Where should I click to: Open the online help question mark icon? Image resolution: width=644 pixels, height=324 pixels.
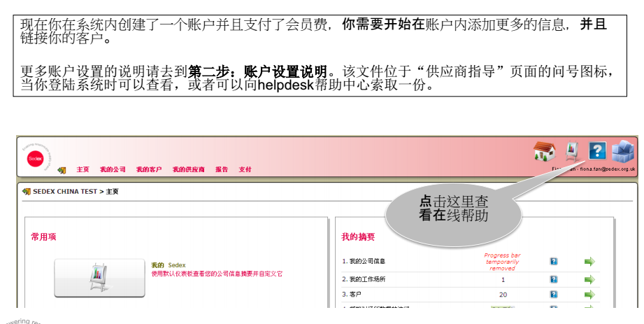tap(597, 151)
